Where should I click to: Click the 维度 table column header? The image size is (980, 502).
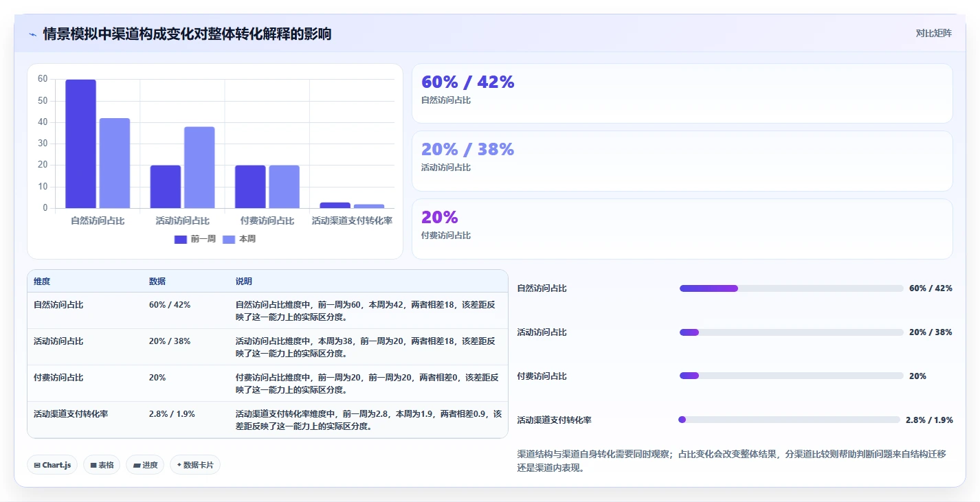[x=42, y=282]
